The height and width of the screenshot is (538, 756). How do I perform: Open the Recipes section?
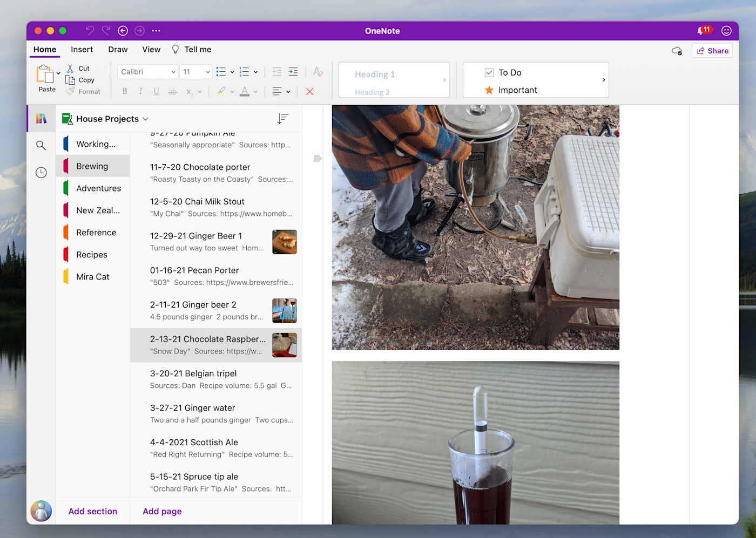click(93, 255)
